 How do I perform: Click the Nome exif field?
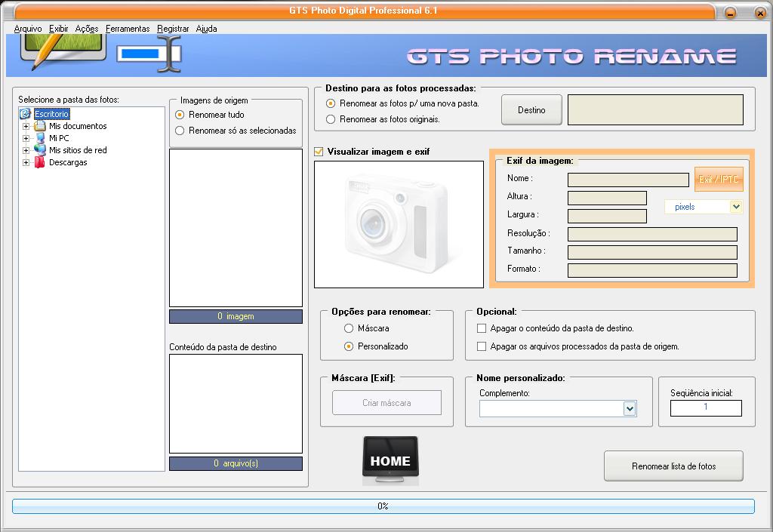click(x=628, y=180)
